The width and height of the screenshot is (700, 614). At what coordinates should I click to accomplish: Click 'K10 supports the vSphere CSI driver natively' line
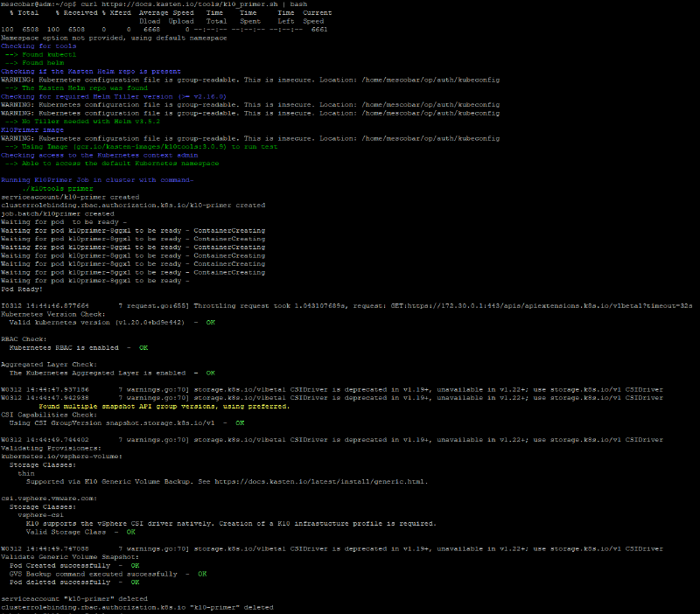point(231,524)
